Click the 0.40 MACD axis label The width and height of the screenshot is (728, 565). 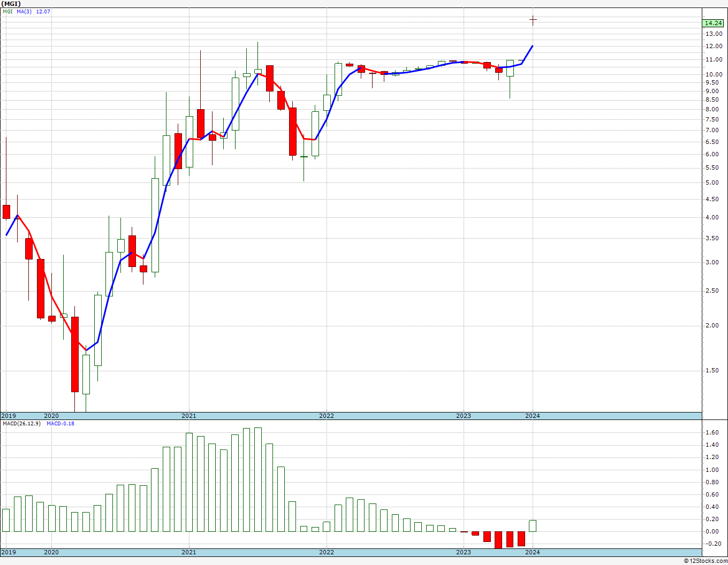click(x=712, y=507)
